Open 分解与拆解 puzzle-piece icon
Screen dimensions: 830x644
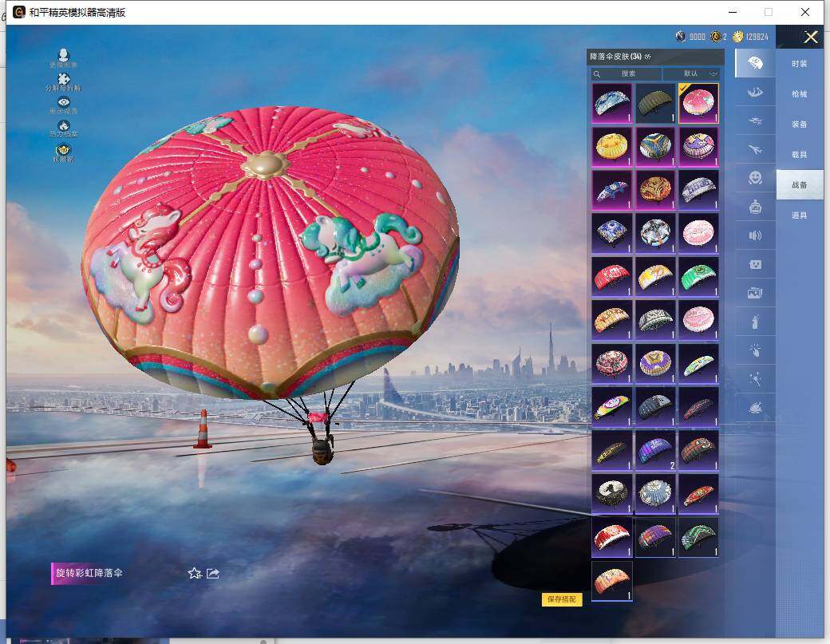(64, 79)
